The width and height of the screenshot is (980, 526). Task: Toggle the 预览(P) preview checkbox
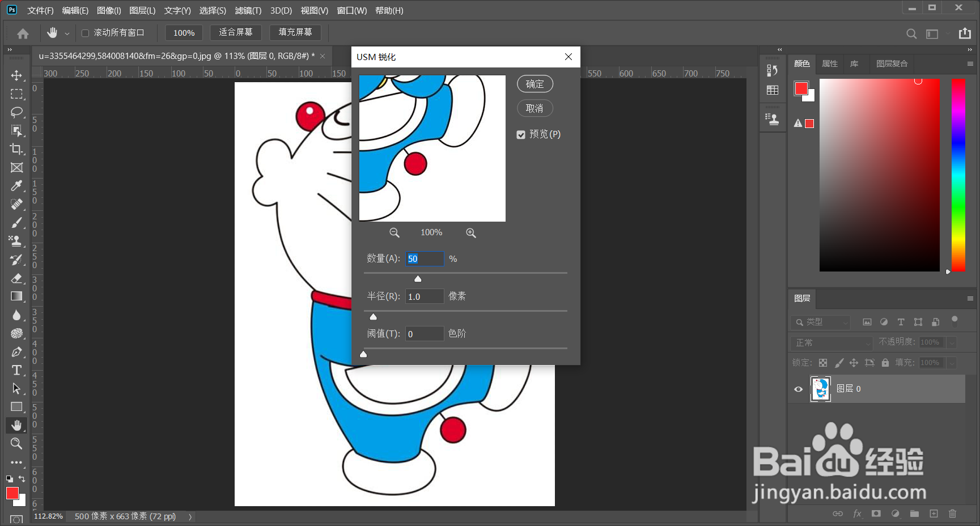pos(521,135)
